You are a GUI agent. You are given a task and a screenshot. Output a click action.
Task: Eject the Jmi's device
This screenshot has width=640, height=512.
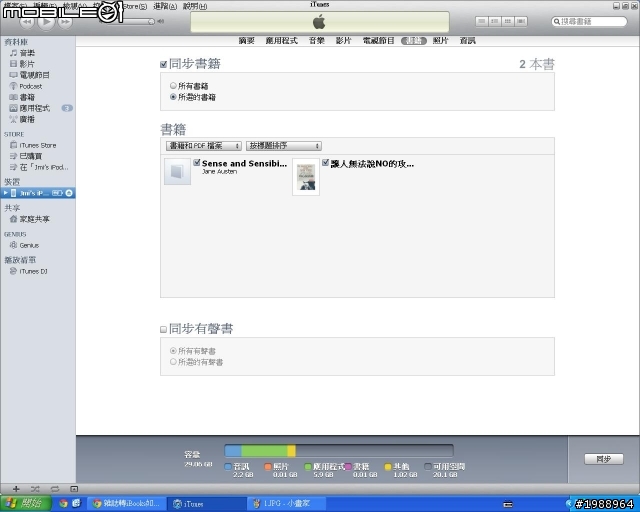[69, 193]
